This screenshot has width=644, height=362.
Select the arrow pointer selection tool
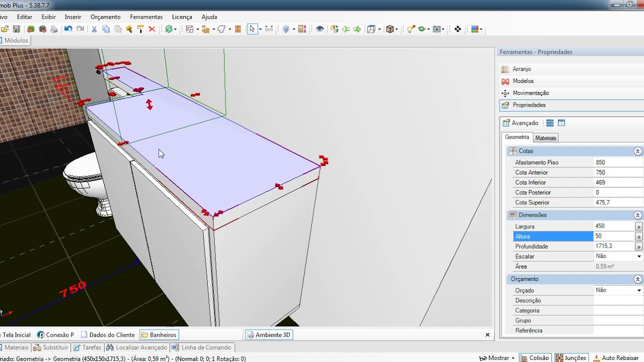click(x=252, y=29)
